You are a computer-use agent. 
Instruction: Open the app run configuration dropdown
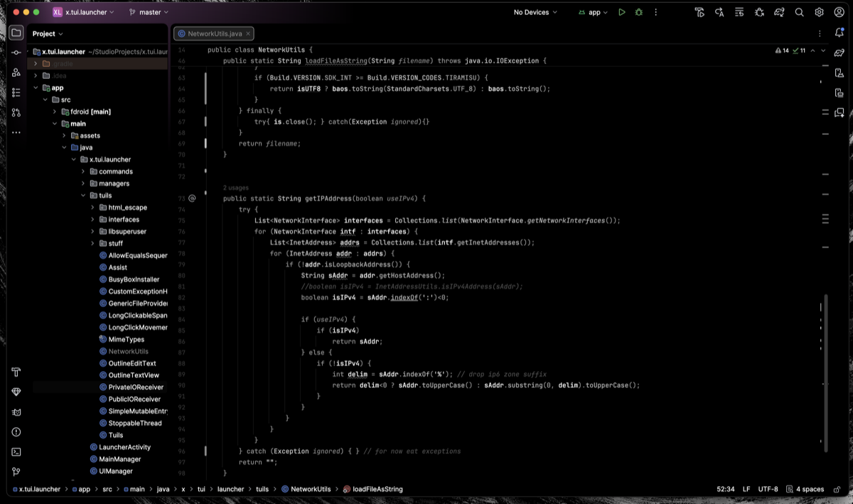[593, 12]
